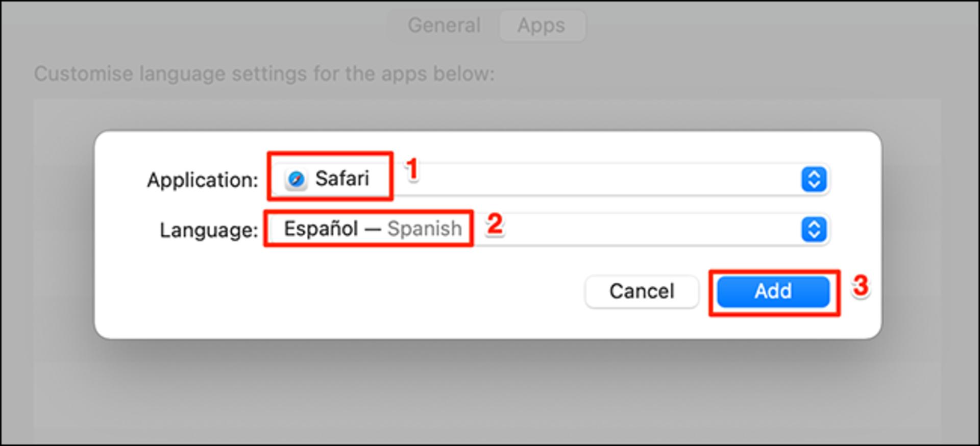980x446 pixels.
Task: Click the "Customise language settings" heading text
Action: click(264, 74)
